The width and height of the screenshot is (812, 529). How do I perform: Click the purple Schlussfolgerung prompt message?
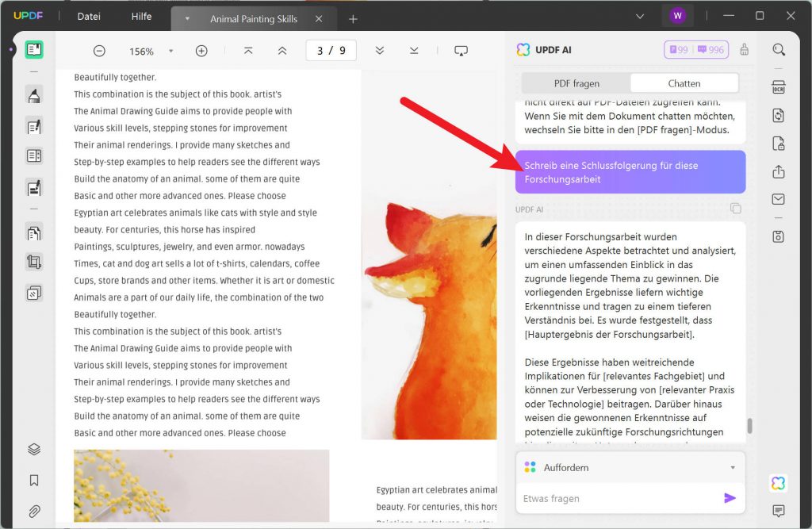[630, 172]
